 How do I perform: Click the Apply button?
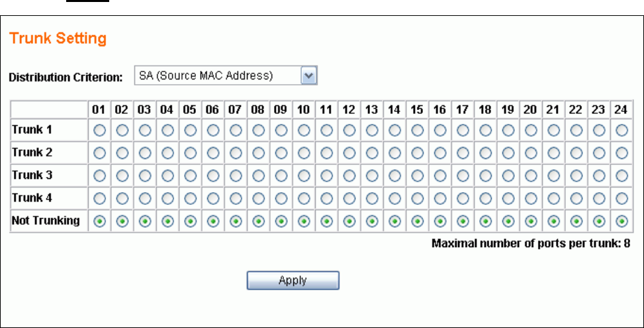pyautogui.click(x=293, y=280)
